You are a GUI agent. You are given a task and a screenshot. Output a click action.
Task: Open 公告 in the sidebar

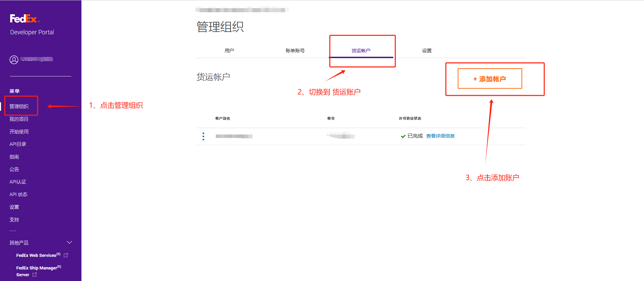tap(14, 169)
